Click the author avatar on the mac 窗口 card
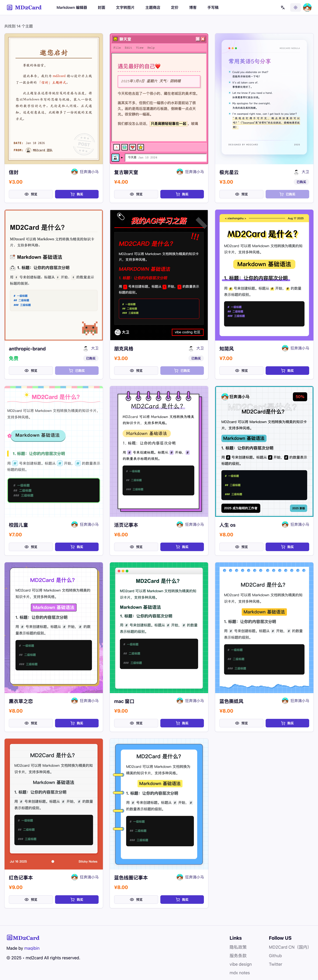The image size is (318, 980). (180, 700)
